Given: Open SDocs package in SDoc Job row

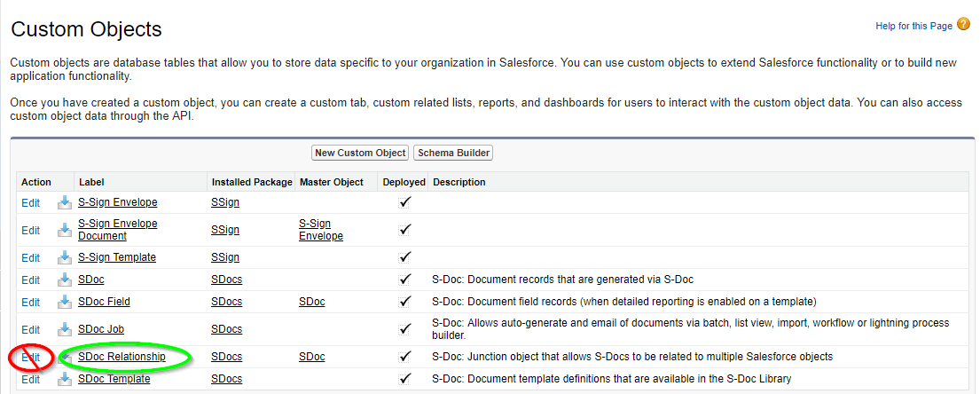Looking at the screenshot, I should pyautogui.click(x=226, y=329).
